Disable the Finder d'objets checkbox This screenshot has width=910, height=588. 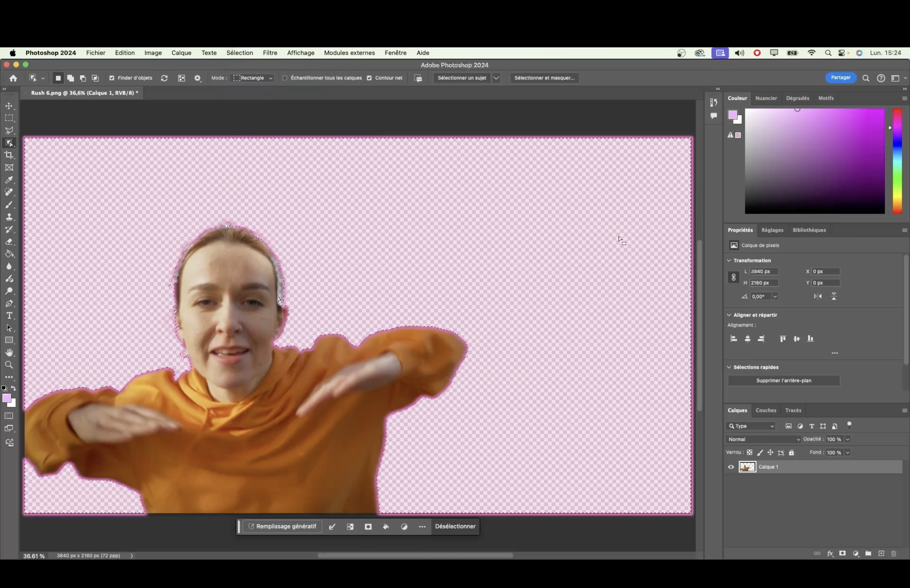click(x=112, y=78)
